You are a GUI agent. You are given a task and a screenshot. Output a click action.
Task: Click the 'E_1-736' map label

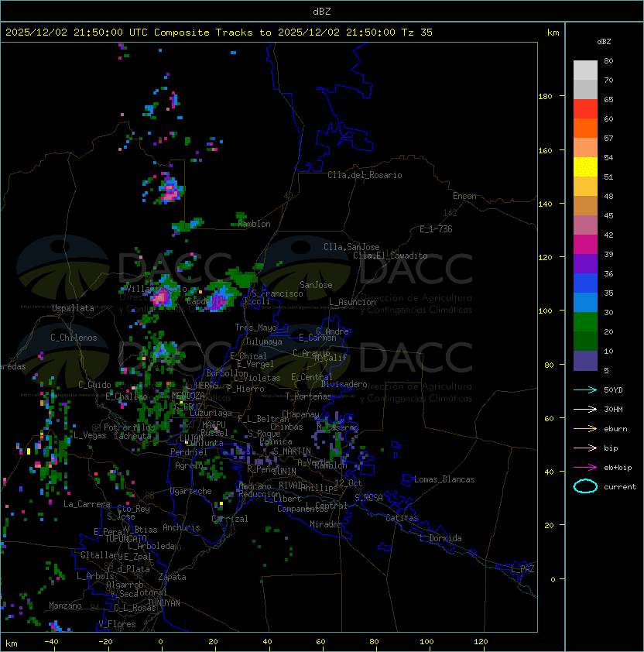click(x=436, y=229)
